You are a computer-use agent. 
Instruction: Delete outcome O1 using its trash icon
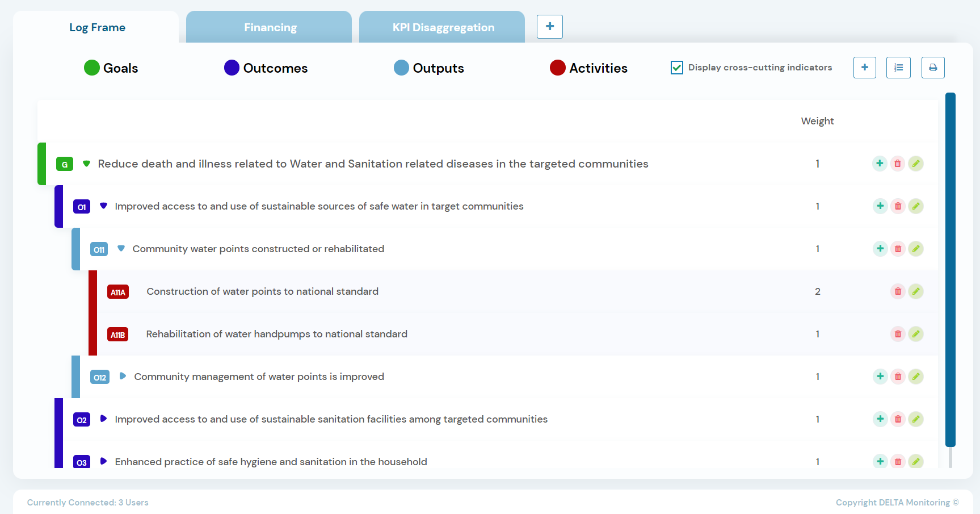[898, 206]
